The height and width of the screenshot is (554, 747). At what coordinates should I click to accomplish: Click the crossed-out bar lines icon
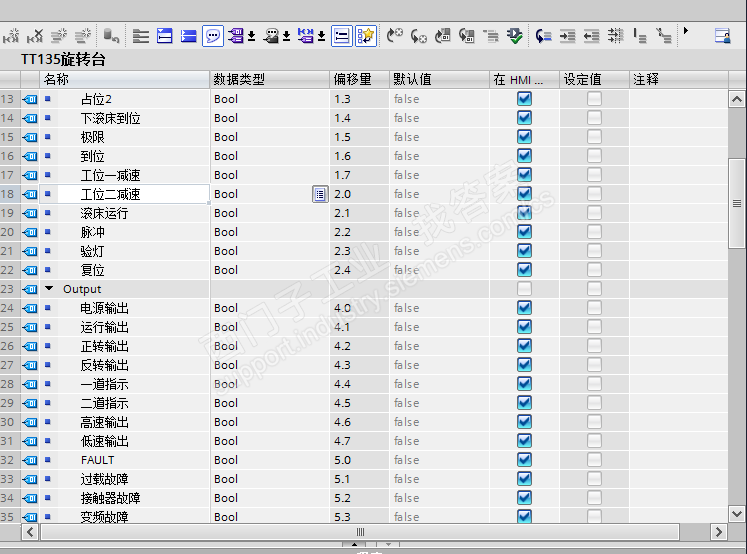[x=664, y=36]
